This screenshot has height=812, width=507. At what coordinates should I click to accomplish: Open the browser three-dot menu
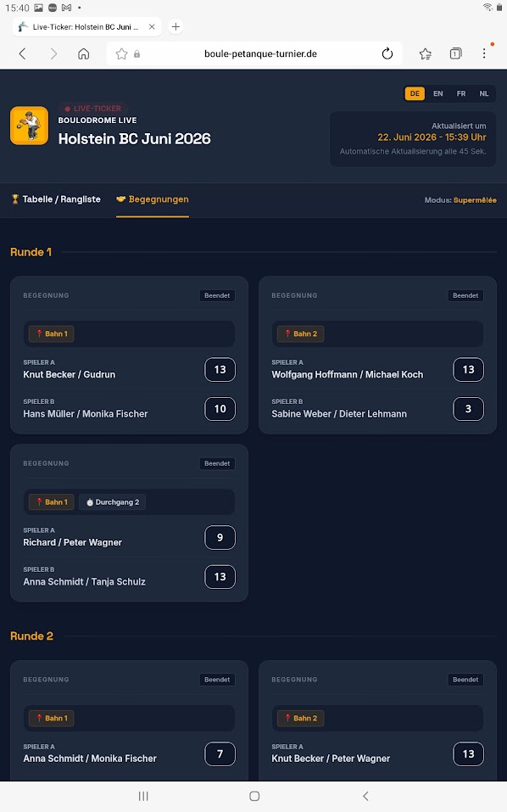pyautogui.click(x=484, y=53)
